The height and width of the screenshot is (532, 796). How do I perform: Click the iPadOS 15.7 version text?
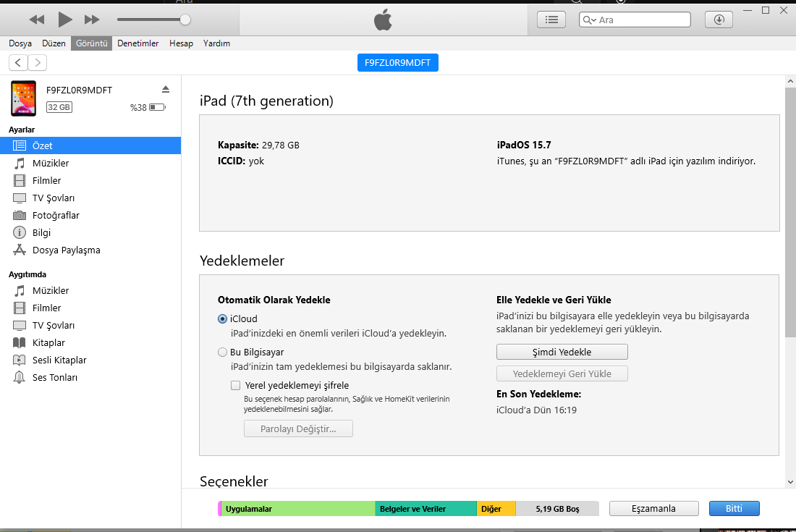(x=524, y=145)
